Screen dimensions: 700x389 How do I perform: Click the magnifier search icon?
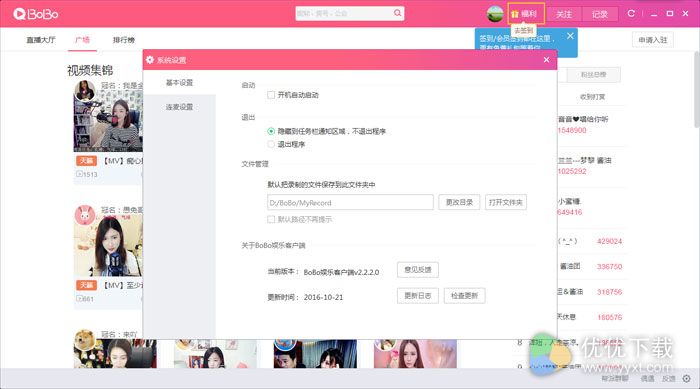tap(397, 13)
